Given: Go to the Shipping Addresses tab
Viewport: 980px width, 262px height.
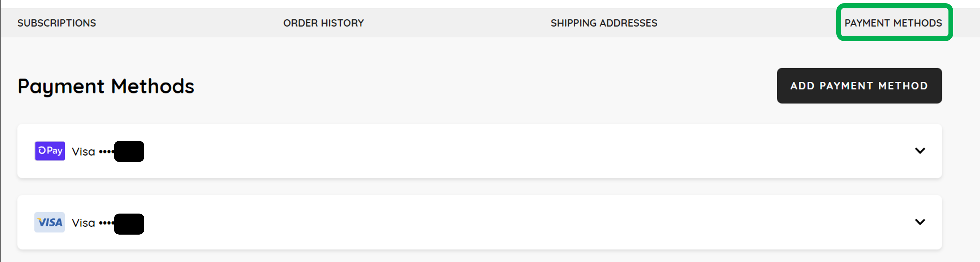Looking at the screenshot, I should [x=604, y=23].
